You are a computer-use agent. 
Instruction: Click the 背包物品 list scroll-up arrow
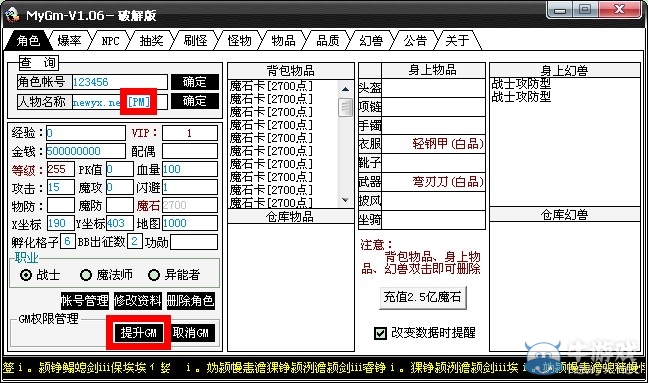(345, 89)
